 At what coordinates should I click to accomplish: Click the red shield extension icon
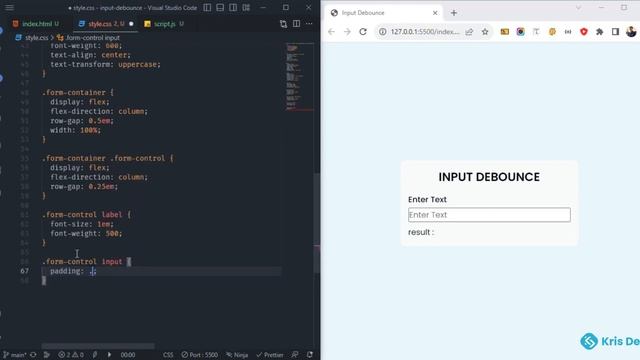tap(584, 31)
